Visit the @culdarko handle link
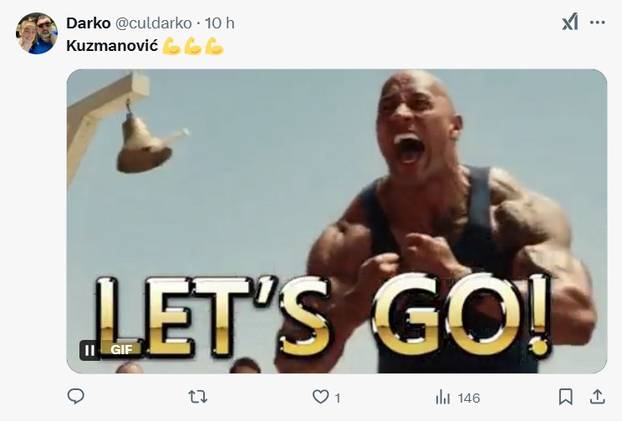This screenshot has height=426, width=622. tap(154, 23)
